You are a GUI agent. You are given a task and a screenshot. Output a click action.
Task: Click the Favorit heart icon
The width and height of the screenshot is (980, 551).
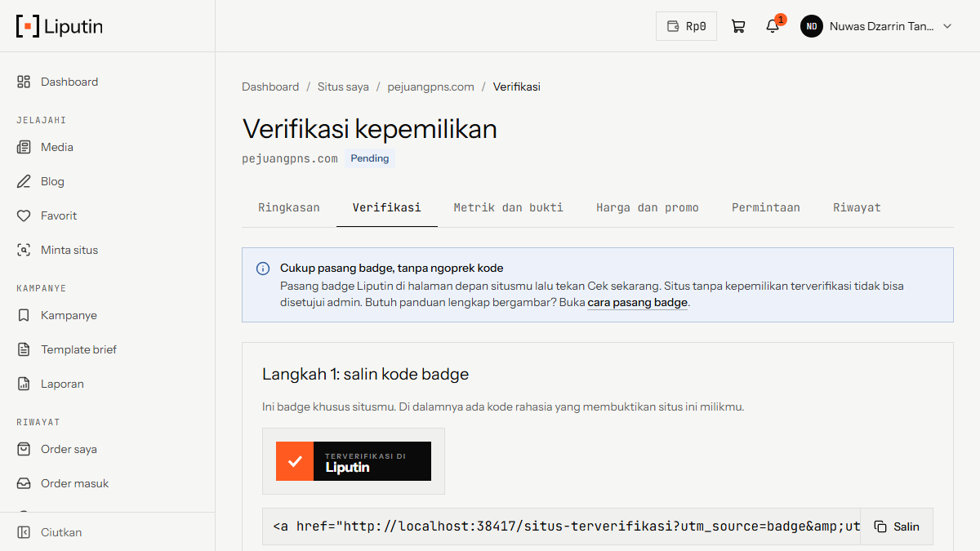(24, 216)
